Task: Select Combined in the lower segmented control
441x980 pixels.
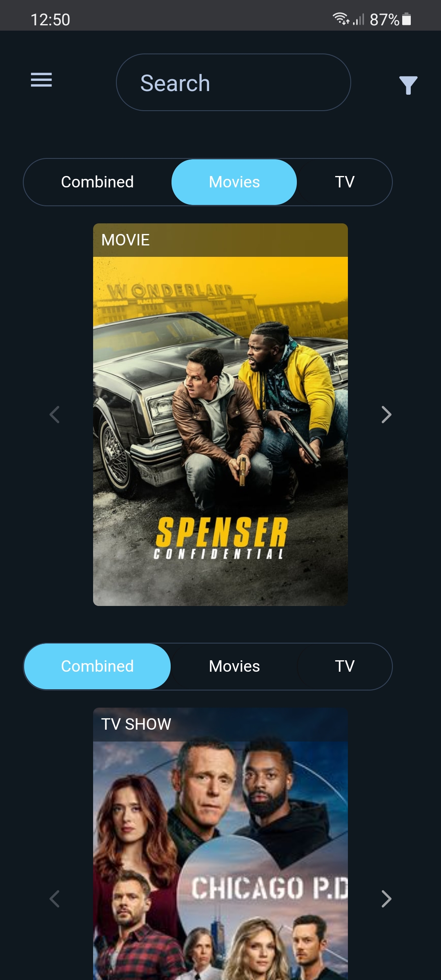Action: click(x=98, y=666)
